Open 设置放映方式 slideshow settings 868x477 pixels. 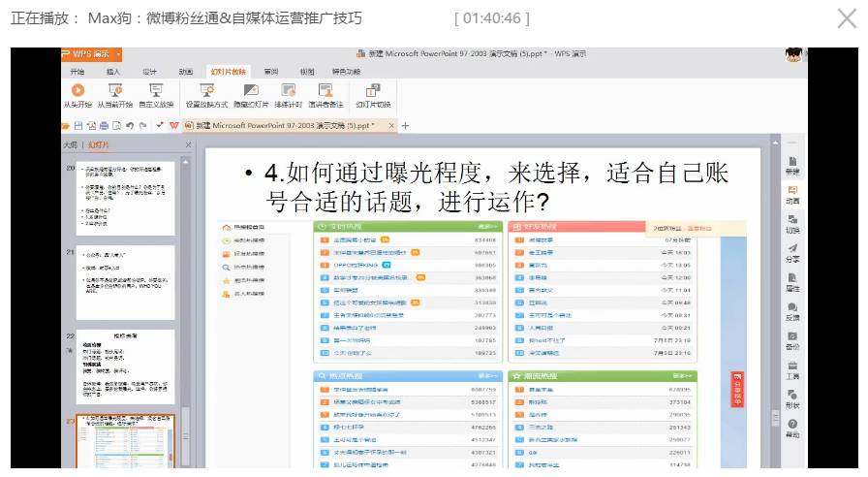click(206, 95)
